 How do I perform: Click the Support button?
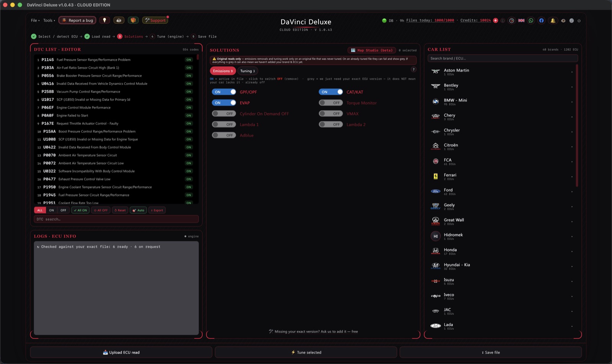[155, 20]
